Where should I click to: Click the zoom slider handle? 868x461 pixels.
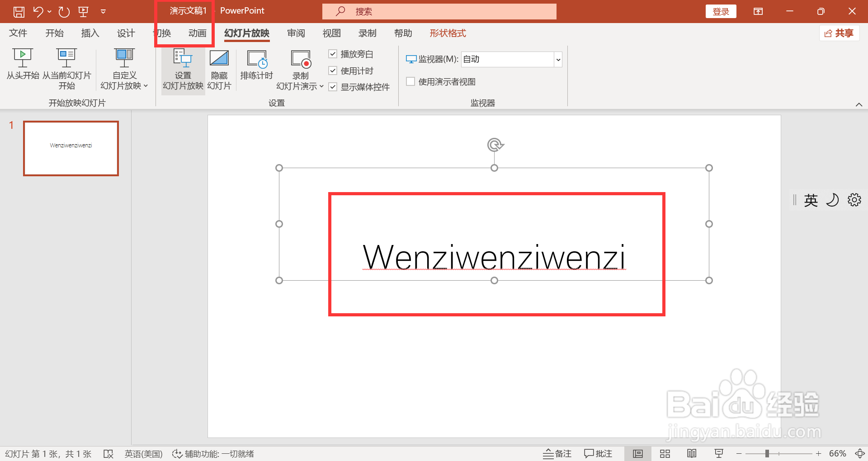pos(767,454)
